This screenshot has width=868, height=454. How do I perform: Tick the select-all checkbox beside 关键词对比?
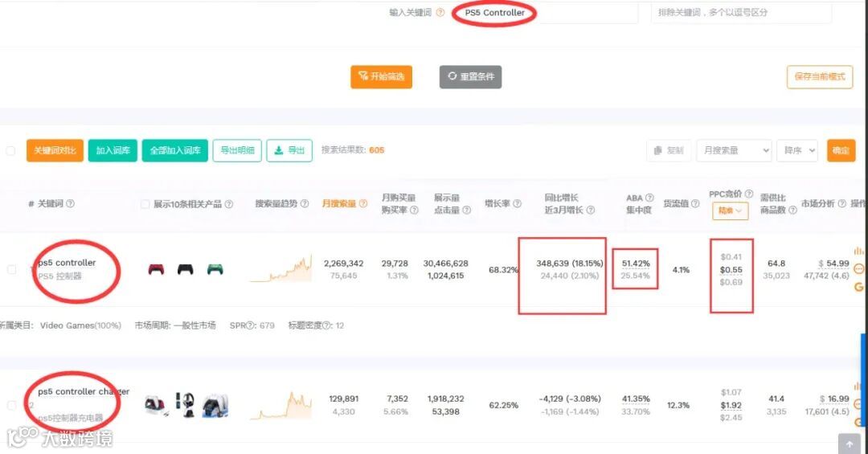point(10,150)
